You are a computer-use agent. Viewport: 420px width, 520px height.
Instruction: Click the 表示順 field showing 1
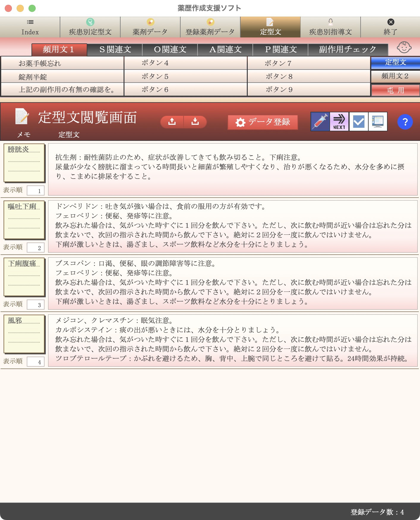pyautogui.click(x=36, y=191)
